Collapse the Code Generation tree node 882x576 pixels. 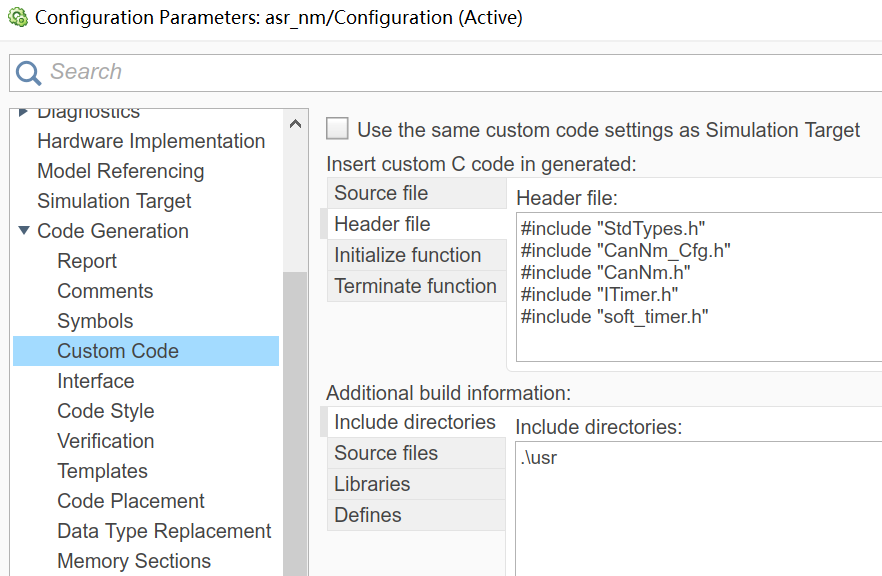(24, 230)
